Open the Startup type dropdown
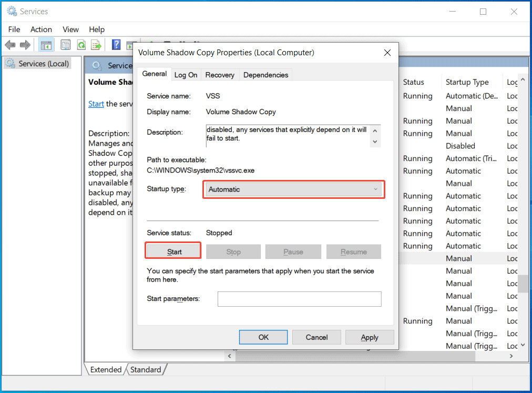The height and width of the screenshot is (393, 532). pyautogui.click(x=293, y=189)
